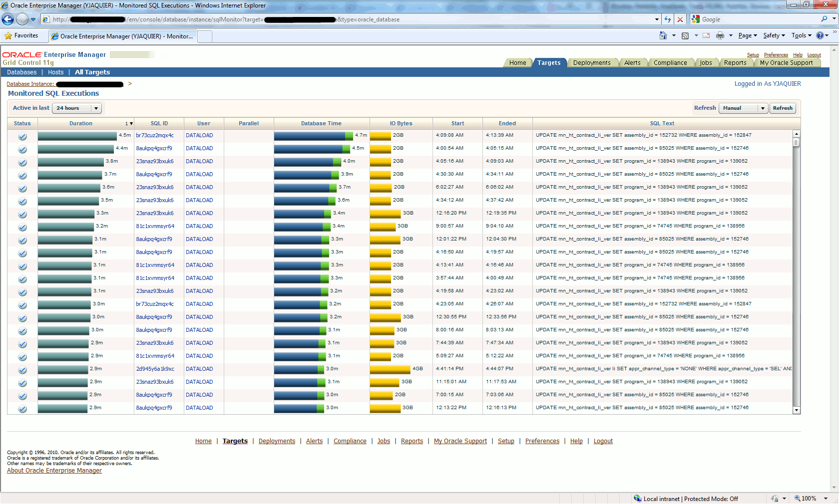Click the 4GB IO Bytes value
The image size is (839, 504).
point(418,369)
